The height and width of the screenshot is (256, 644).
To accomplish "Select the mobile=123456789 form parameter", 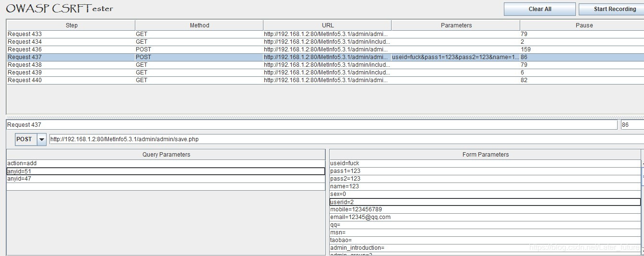I will point(485,209).
